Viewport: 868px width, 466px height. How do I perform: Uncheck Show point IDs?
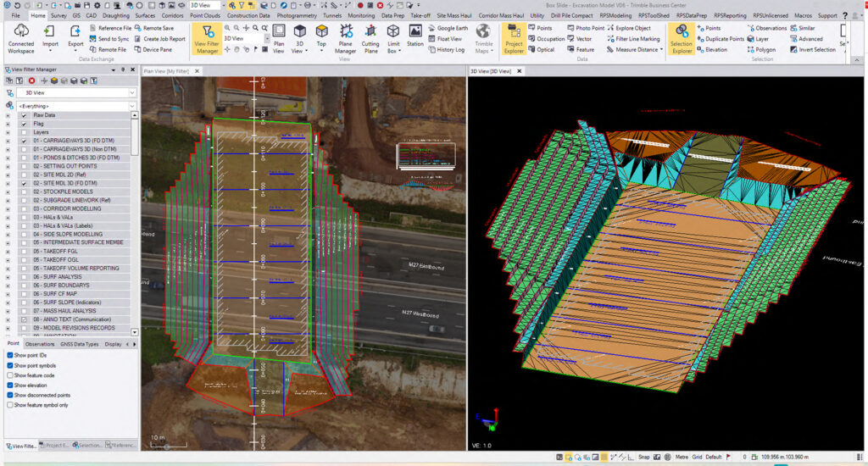point(10,355)
